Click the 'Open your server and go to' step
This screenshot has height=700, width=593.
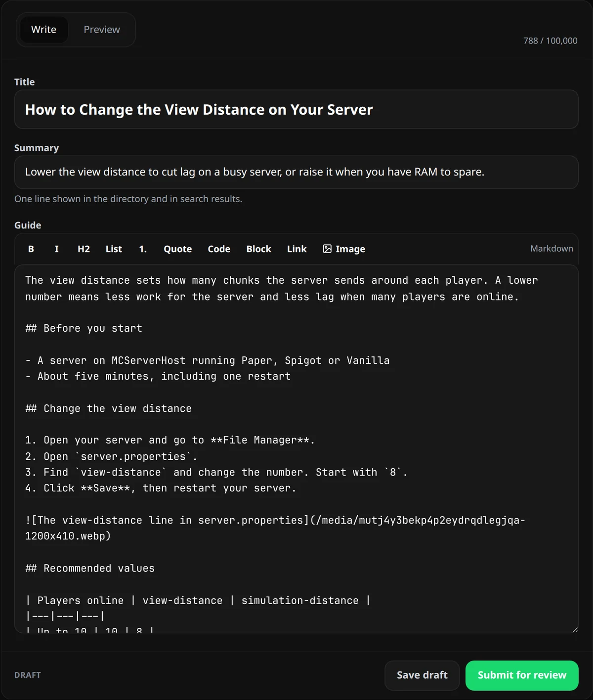click(170, 440)
